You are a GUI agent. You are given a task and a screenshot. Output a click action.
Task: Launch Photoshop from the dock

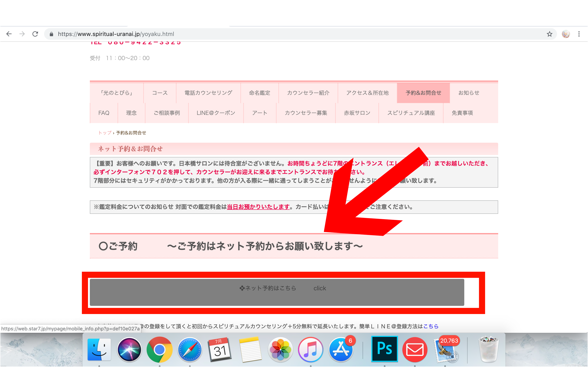(384, 349)
